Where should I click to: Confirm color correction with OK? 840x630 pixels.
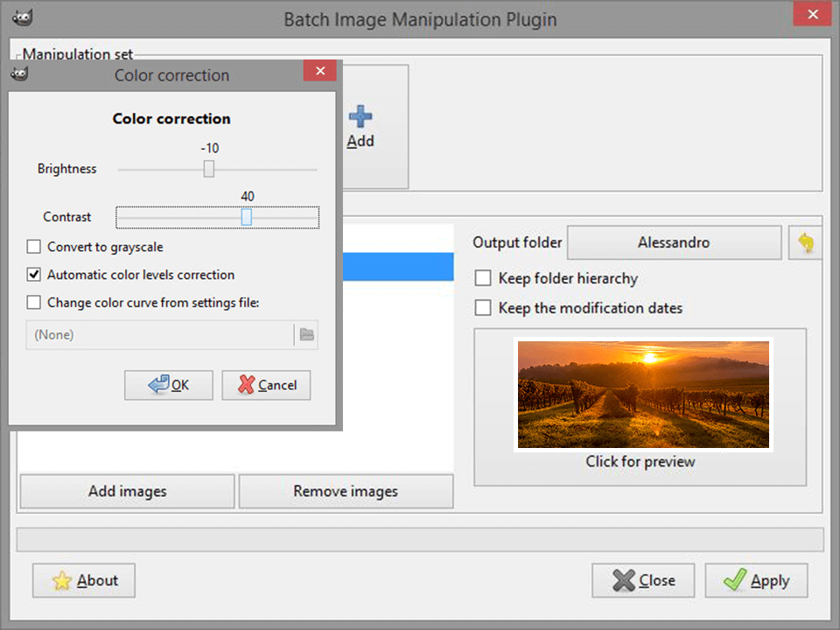point(168,385)
